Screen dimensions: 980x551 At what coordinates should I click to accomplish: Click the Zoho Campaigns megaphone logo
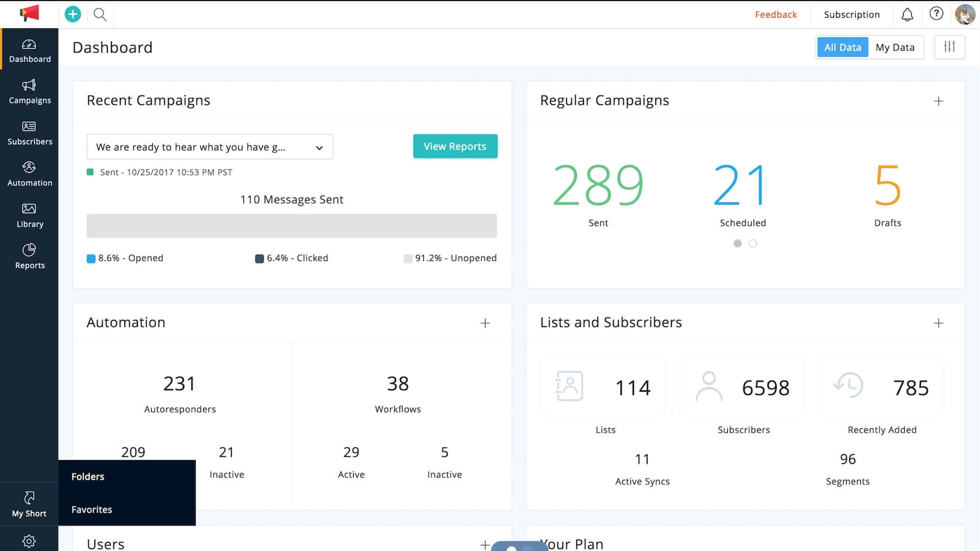pyautogui.click(x=29, y=13)
